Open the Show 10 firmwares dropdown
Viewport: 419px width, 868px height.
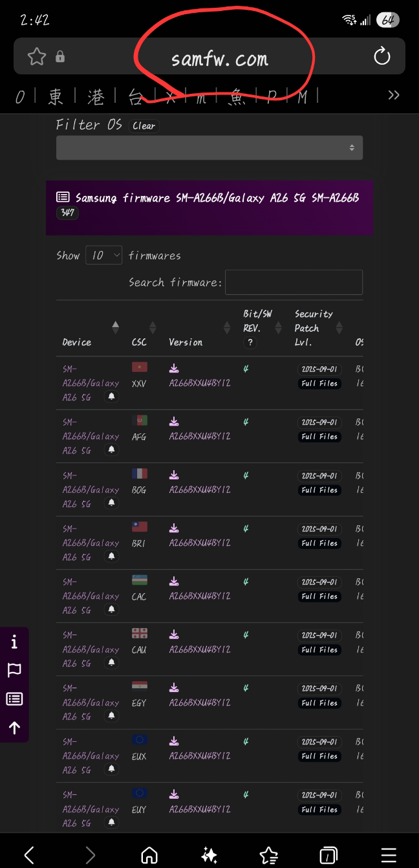coord(103,255)
